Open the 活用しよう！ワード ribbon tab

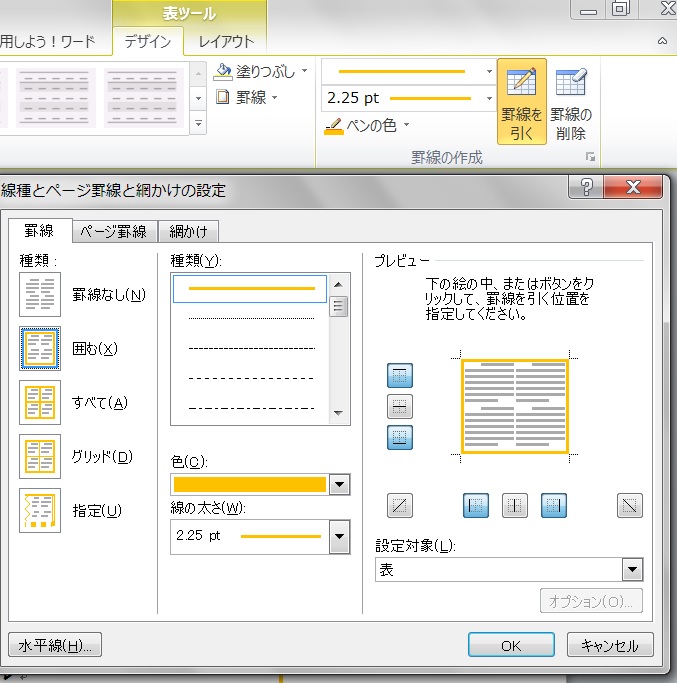pos(48,41)
